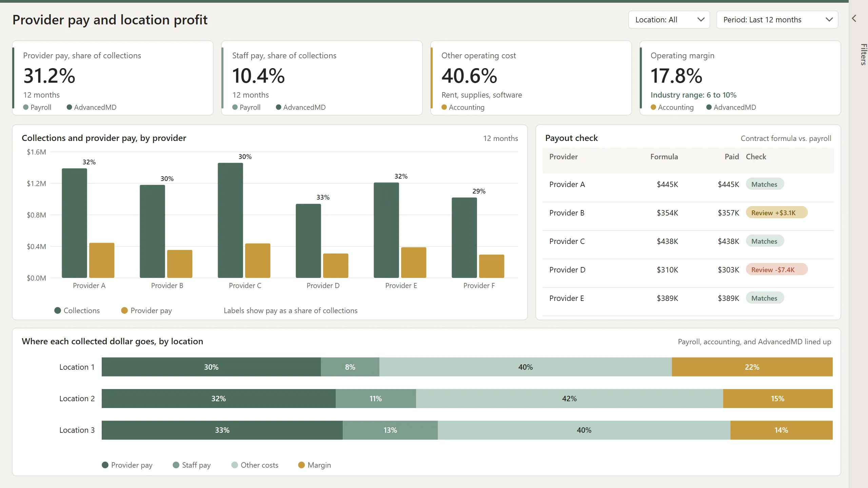Click the Provider pay share 31.2% card
Viewport: 868px width, 488px height.
[x=113, y=78]
